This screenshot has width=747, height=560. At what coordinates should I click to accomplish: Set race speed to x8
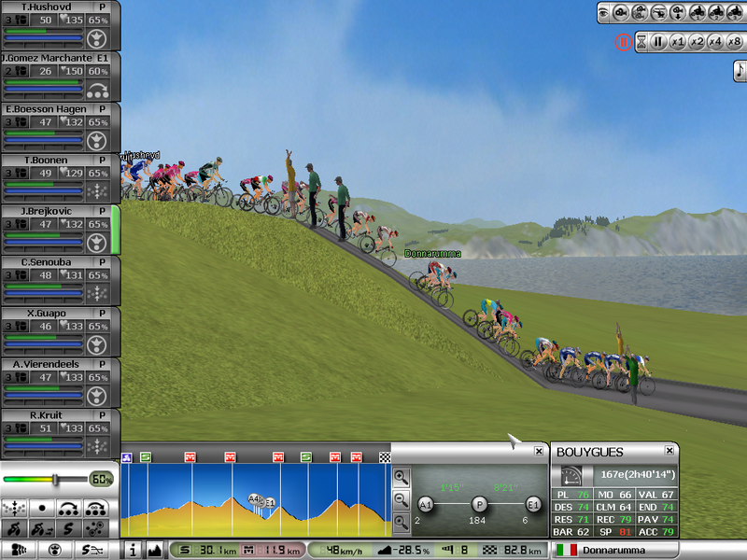733,42
